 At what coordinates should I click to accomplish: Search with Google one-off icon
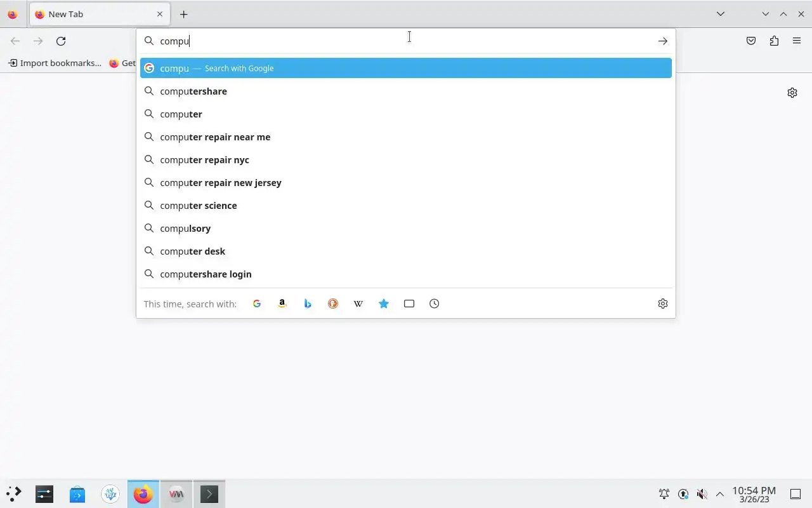coord(257,304)
